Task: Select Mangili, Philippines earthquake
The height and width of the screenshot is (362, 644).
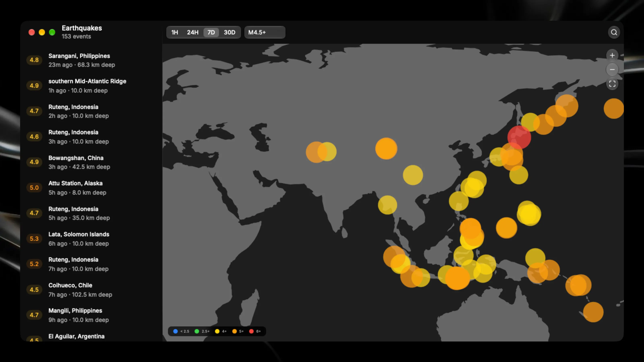Action: (x=91, y=315)
